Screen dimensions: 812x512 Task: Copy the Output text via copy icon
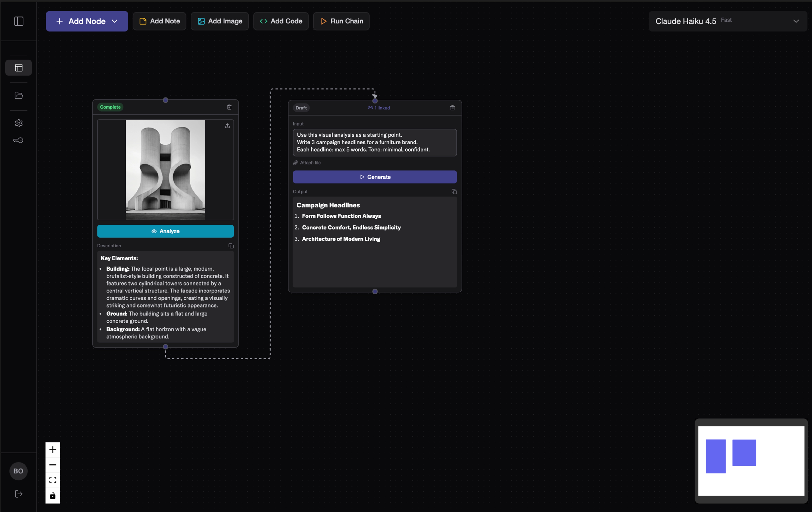tap(454, 192)
